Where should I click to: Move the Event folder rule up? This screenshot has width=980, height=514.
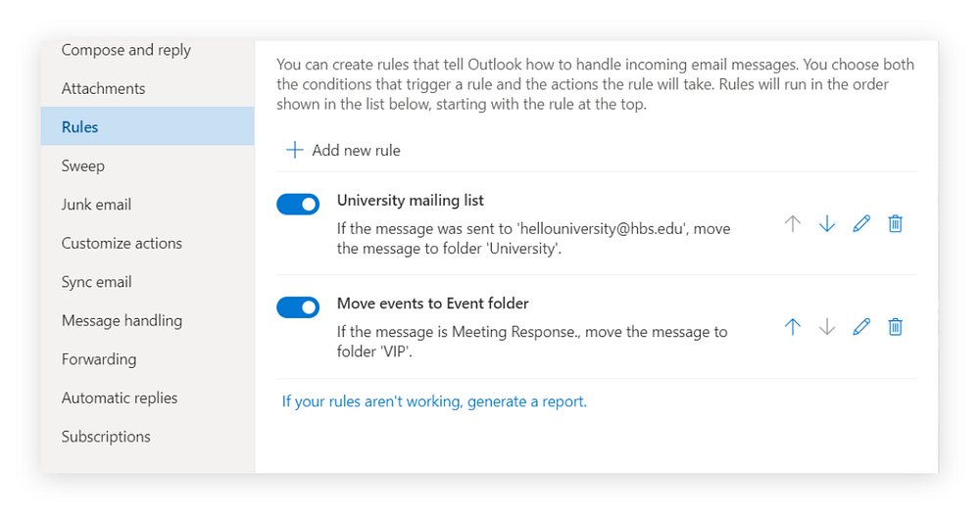(793, 327)
